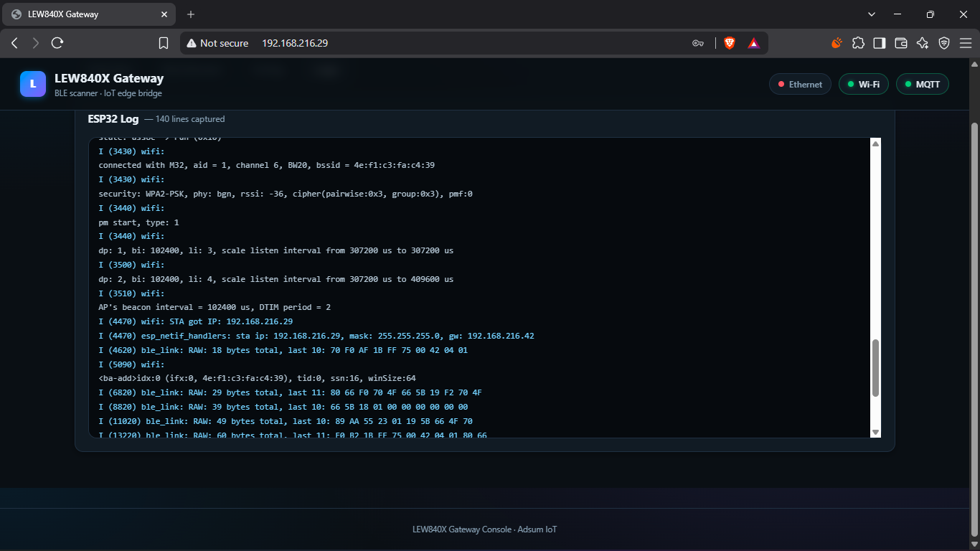
Task: Click the 'pm start, type: 1' line
Action: point(139,222)
